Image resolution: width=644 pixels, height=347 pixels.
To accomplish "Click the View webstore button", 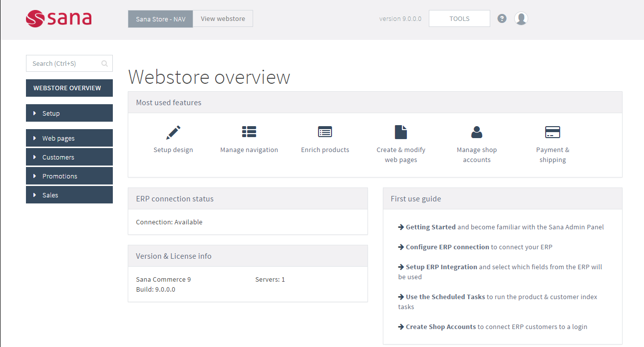I will 223,19.
